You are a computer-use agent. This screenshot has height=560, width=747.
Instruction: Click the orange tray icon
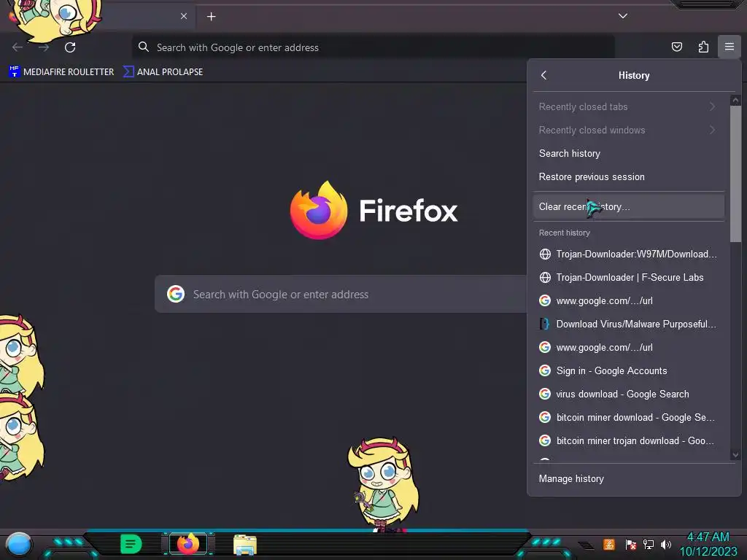point(609,544)
